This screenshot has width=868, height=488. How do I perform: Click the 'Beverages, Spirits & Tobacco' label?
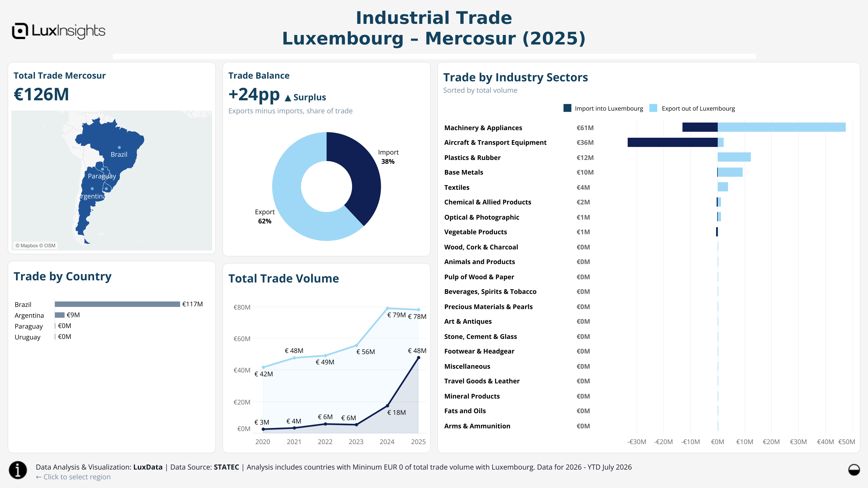coord(490,292)
